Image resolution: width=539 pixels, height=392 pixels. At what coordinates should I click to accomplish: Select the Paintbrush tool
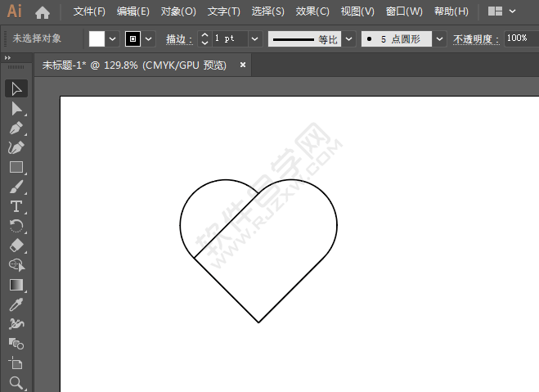pos(16,187)
